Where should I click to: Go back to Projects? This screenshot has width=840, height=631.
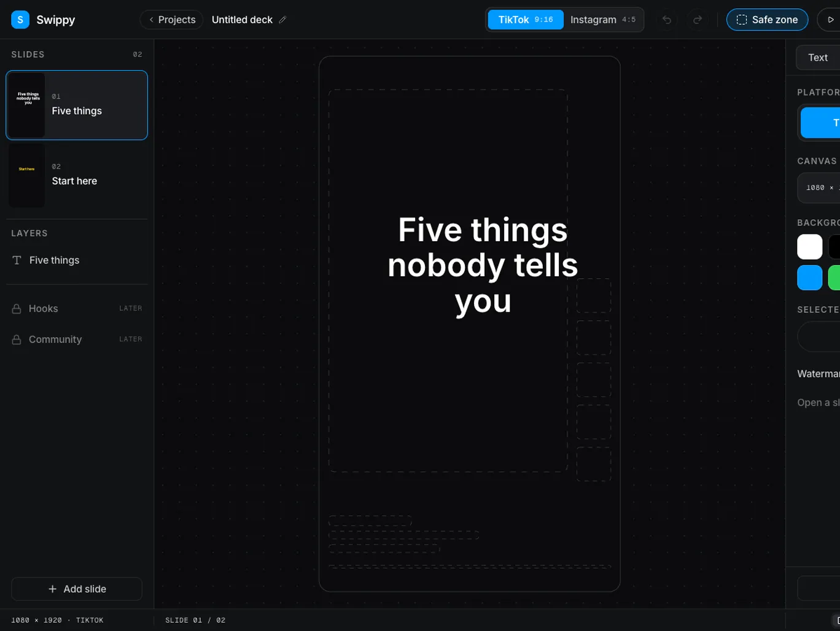171,20
